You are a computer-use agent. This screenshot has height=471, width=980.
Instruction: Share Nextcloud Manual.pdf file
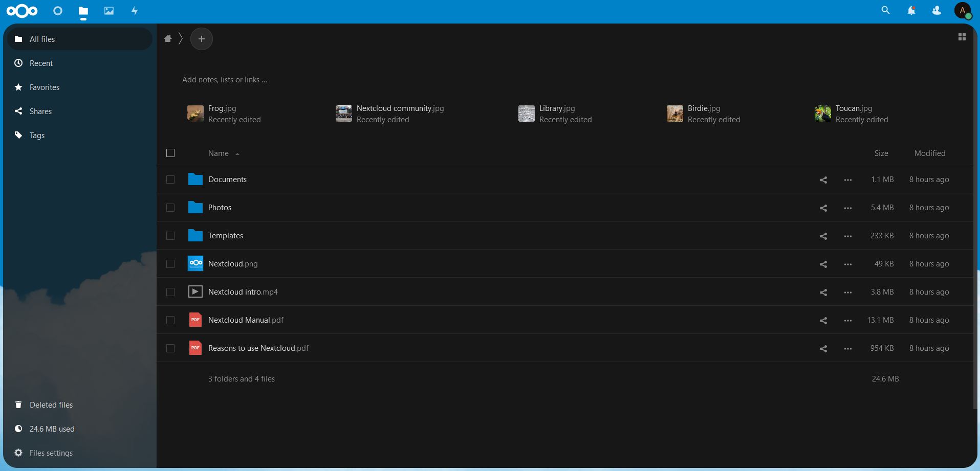pyautogui.click(x=823, y=321)
